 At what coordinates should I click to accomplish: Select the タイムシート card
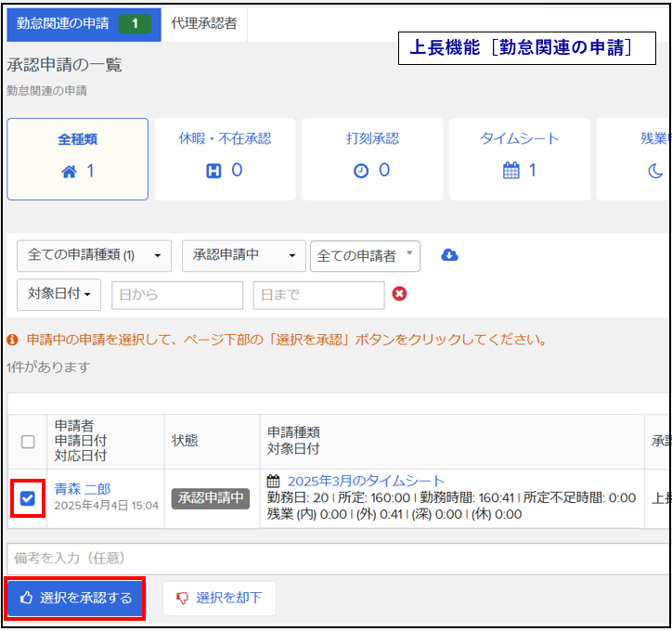tap(520, 159)
